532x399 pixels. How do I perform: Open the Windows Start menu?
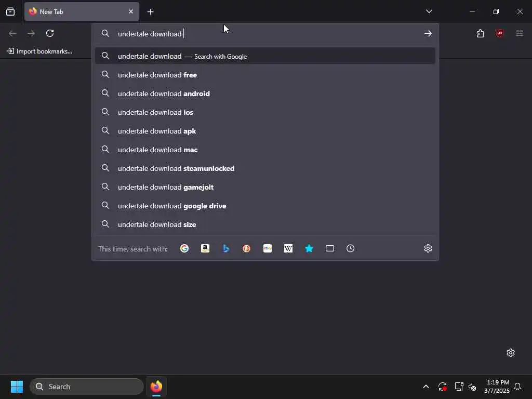[17, 387]
